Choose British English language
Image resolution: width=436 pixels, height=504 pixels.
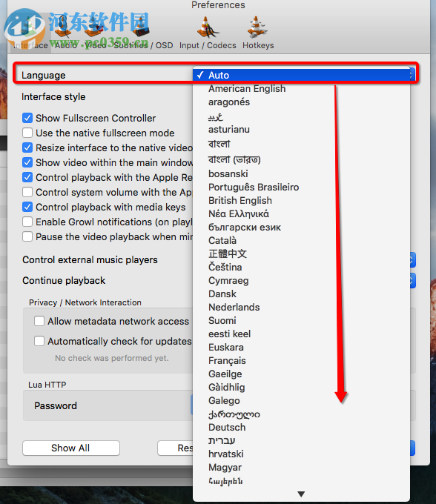click(301, 200)
